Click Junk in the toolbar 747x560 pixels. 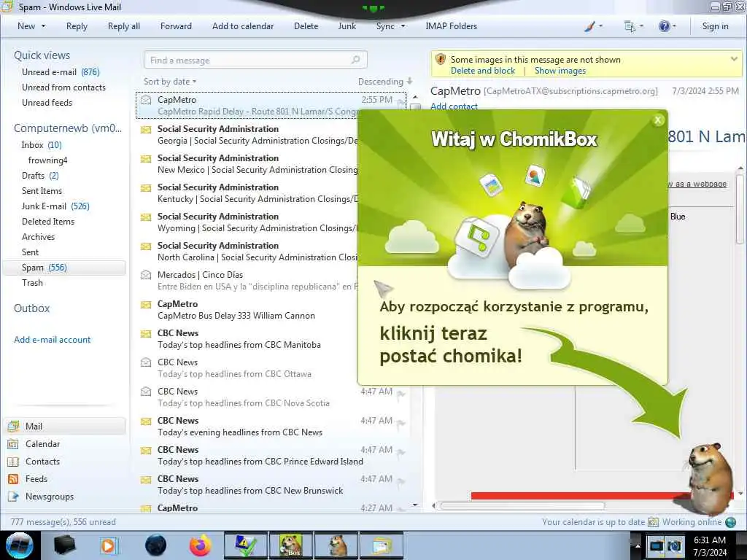347,26
